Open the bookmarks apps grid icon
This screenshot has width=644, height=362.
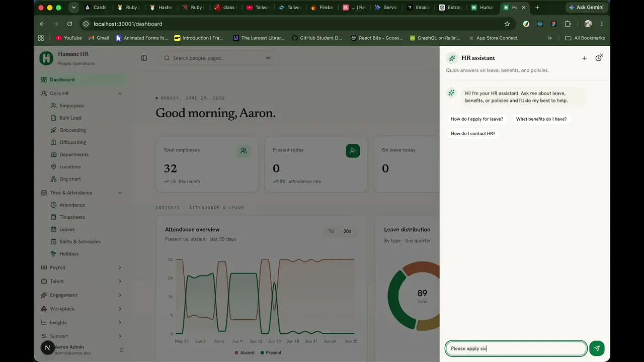point(41,38)
